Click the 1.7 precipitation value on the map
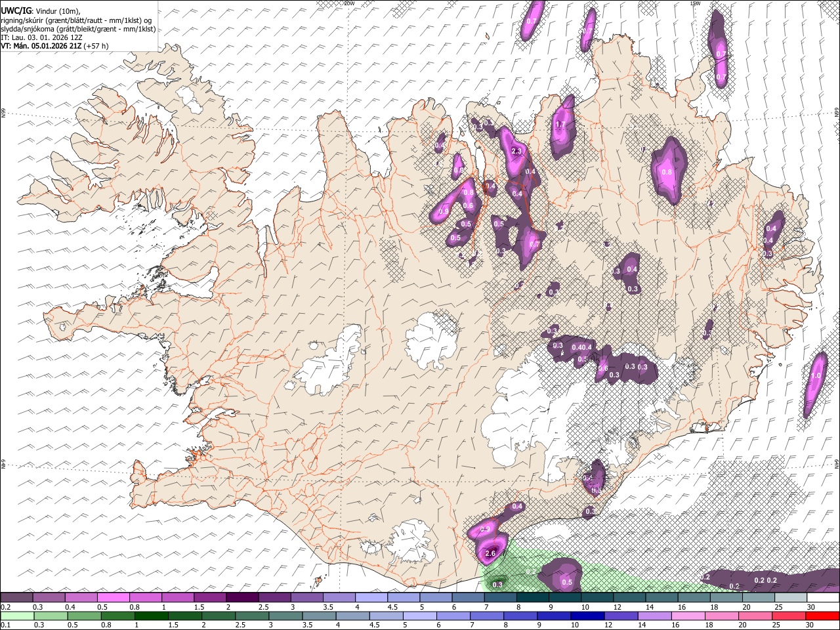 [560, 125]
